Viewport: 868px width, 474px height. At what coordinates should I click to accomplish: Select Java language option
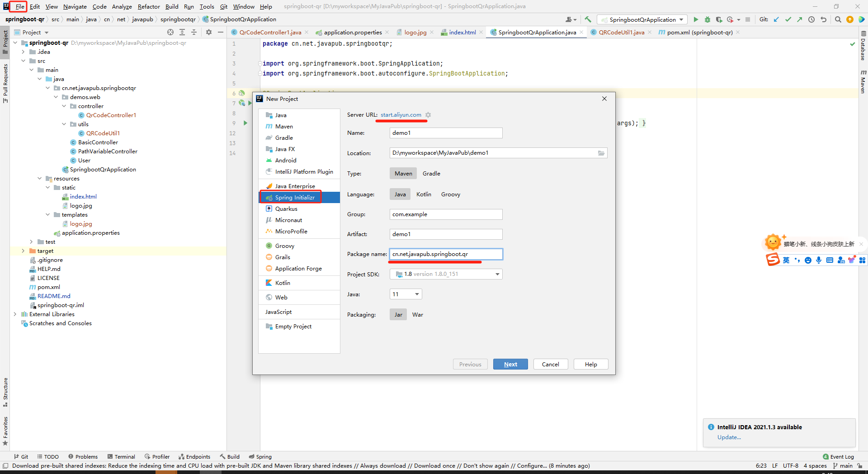coord(400,194)
